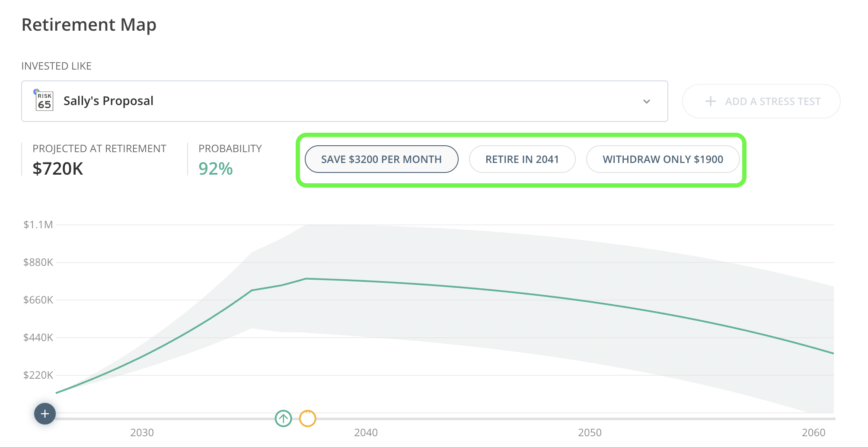Open the Sally's Proposal portfolio dropdown
This screenshot has width=868, height=447.
pos(345,101)
